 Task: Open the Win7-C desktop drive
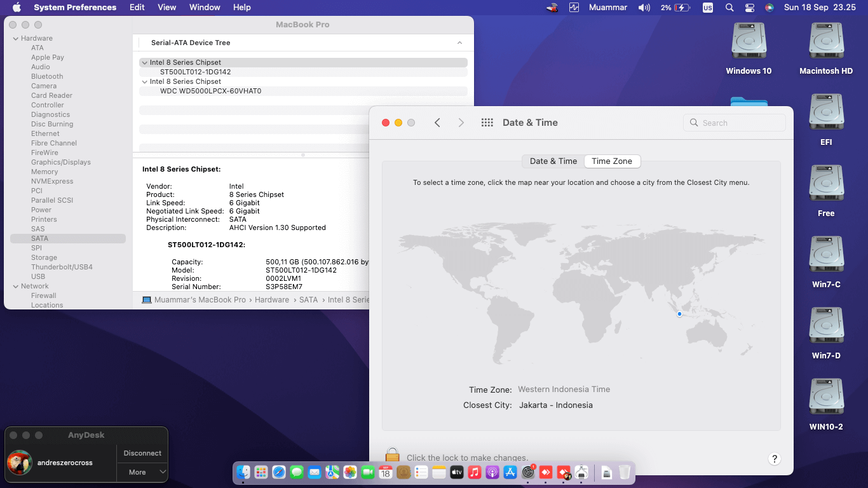coord(826,262)
